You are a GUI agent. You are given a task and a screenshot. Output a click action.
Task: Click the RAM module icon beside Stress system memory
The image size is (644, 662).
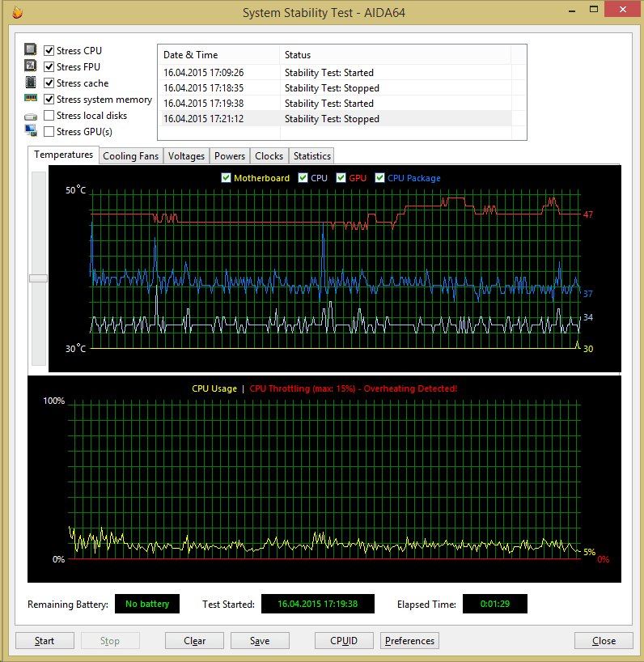point(31,98)
